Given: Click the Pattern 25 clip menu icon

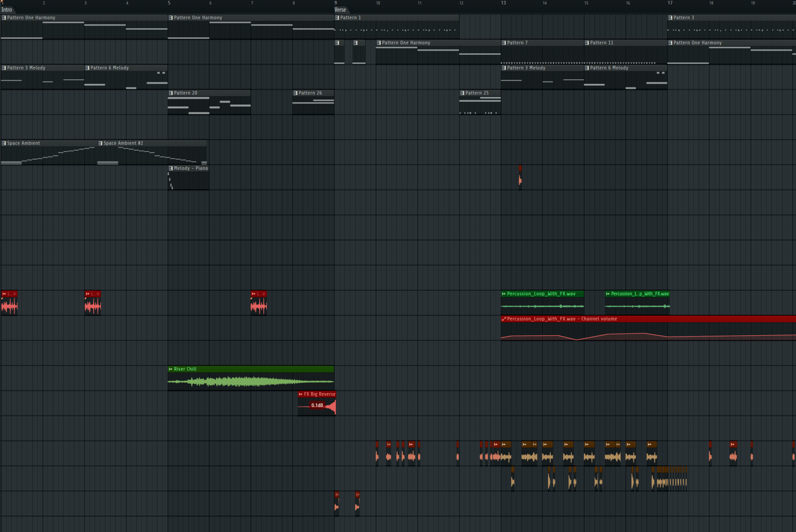Looking at the screenshot, I should tap(462, 93).
